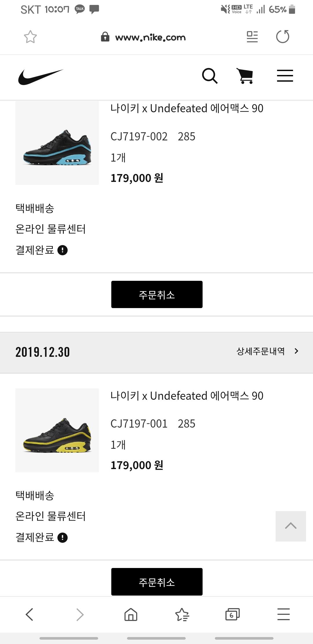
Task: Bookmark page with star icon in address bar
Action: pos(30,37)
